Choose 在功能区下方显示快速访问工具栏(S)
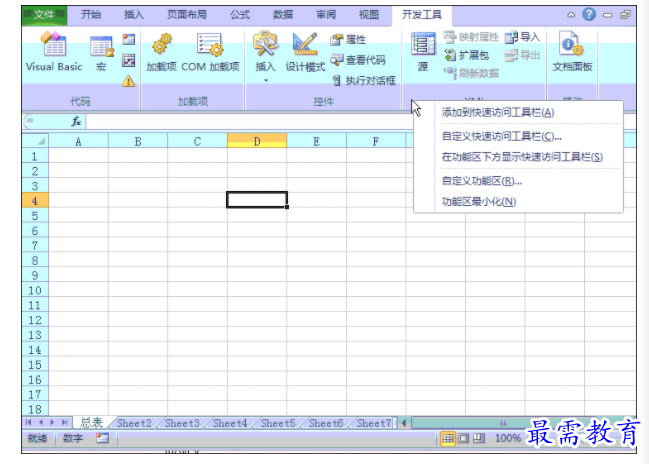This screenshot has width=649, height=464. pyautogui.click(x=518, y=157)
